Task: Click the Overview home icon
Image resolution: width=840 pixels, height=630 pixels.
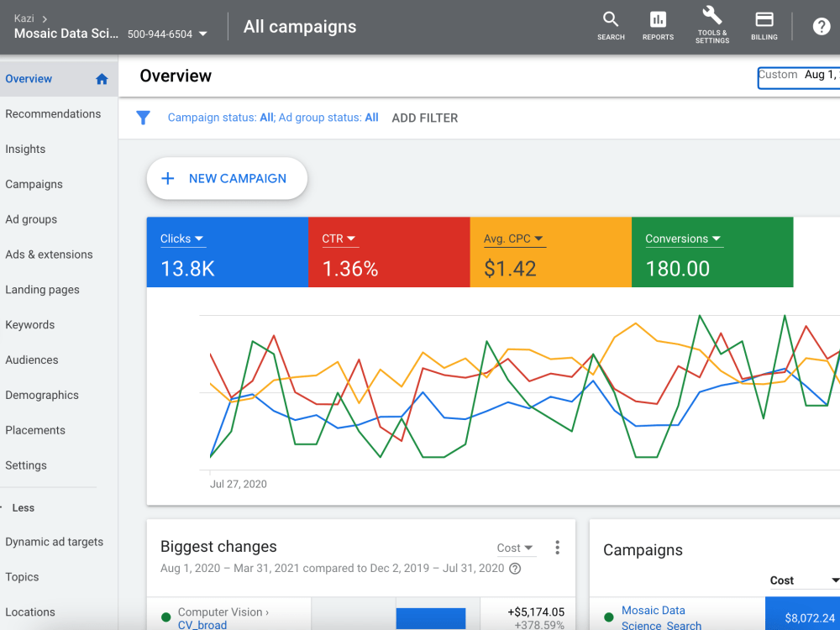Action: point(102,79)
